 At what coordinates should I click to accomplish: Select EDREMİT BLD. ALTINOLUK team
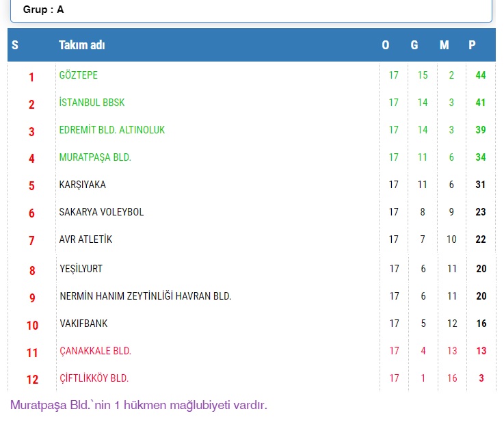click(x=111, y=130)
